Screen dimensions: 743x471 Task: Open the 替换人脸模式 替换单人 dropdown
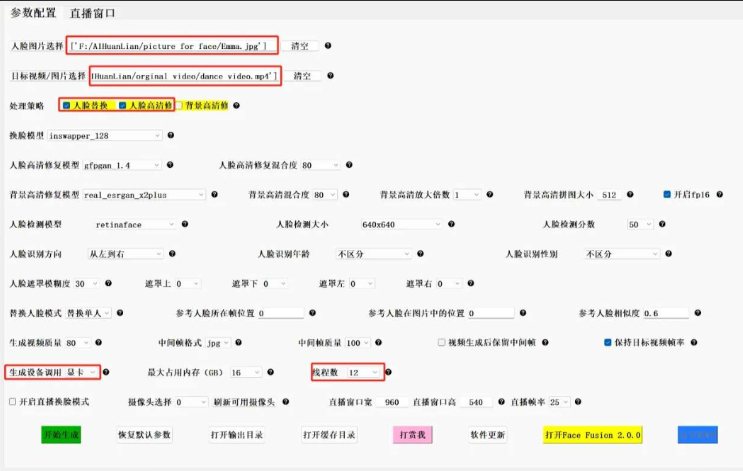[x=88, y=313]
